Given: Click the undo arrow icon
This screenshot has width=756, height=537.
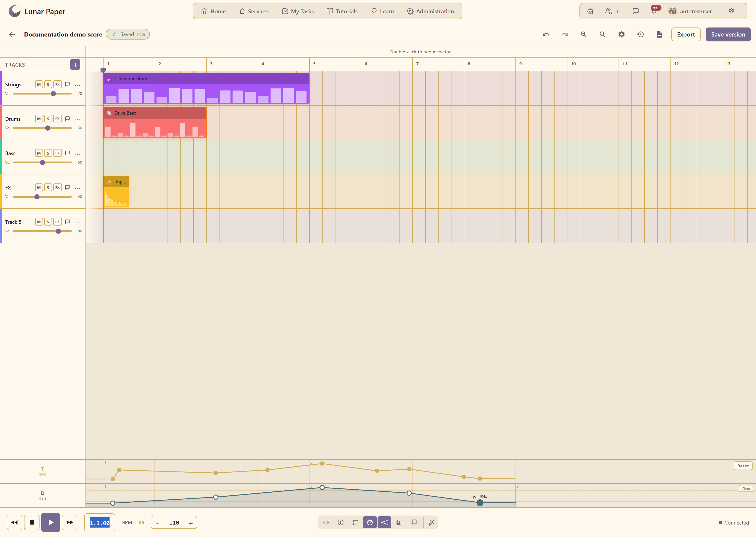Looking at the screenshot, I should [x=546, y=34].
